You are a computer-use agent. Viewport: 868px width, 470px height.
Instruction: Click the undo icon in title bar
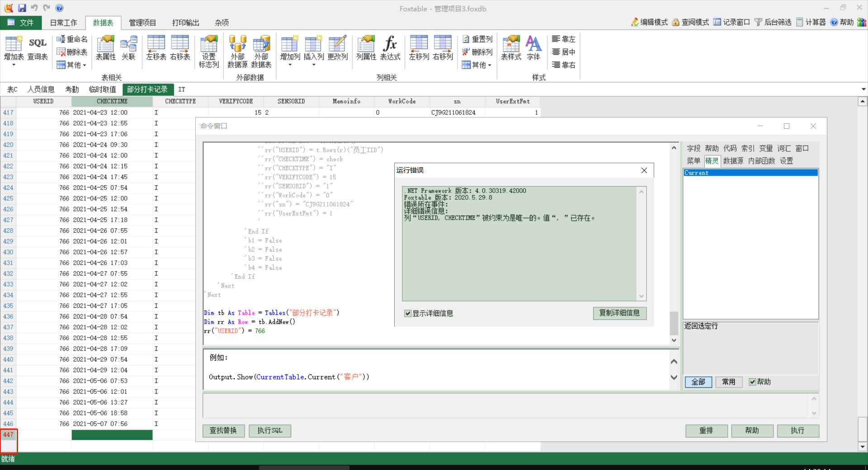[34, 8]
